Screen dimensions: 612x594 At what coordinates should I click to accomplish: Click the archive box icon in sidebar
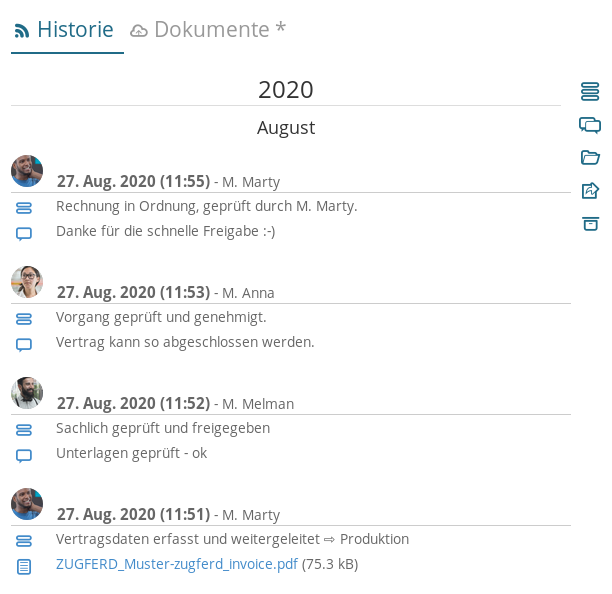(590, 223)
